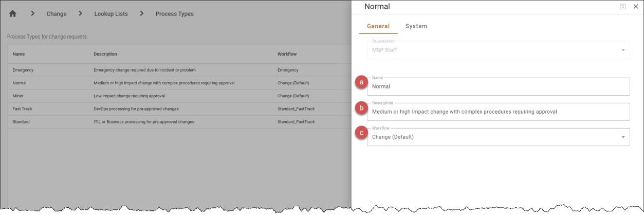Open the Workflow dropdown arrow

pos(623,137)
